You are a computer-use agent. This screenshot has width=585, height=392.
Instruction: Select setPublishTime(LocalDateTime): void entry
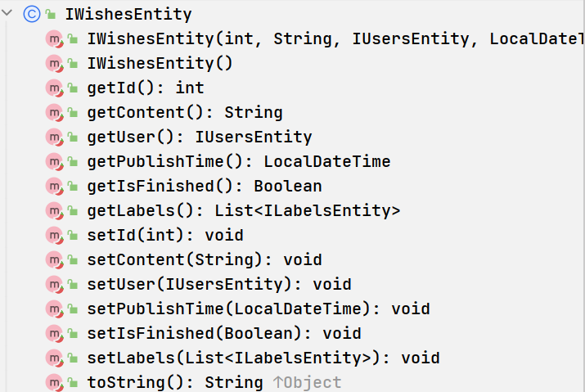[259, 309]
